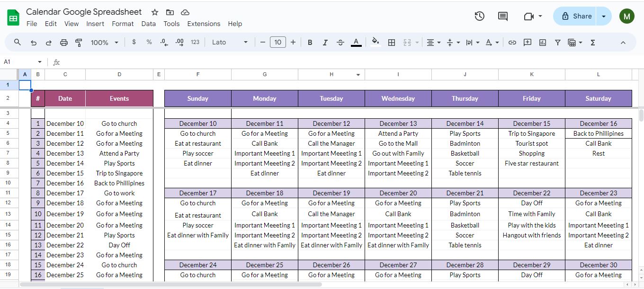Create a filter
The width and height of the screenshot is (644, 289).
click(x=558, y=42)
